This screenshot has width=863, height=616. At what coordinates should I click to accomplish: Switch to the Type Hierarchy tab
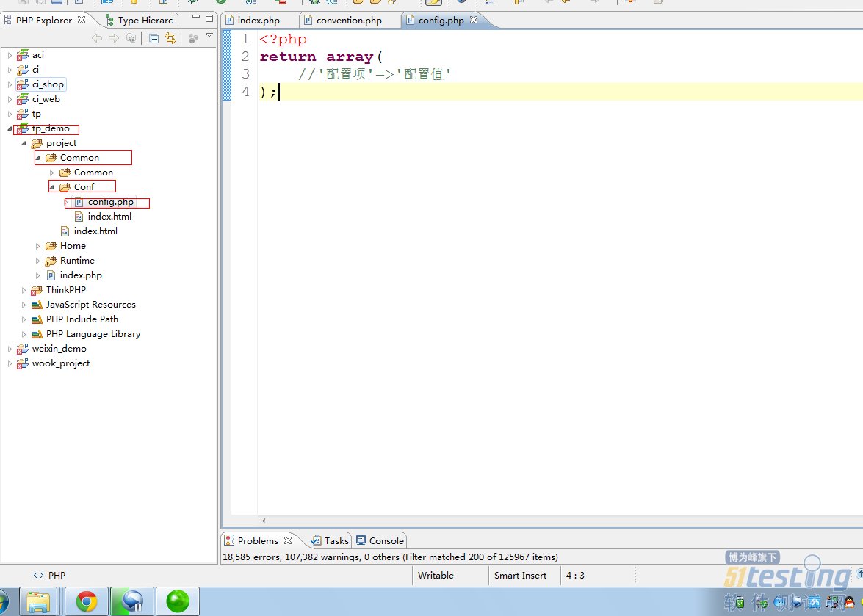point(139,21)
